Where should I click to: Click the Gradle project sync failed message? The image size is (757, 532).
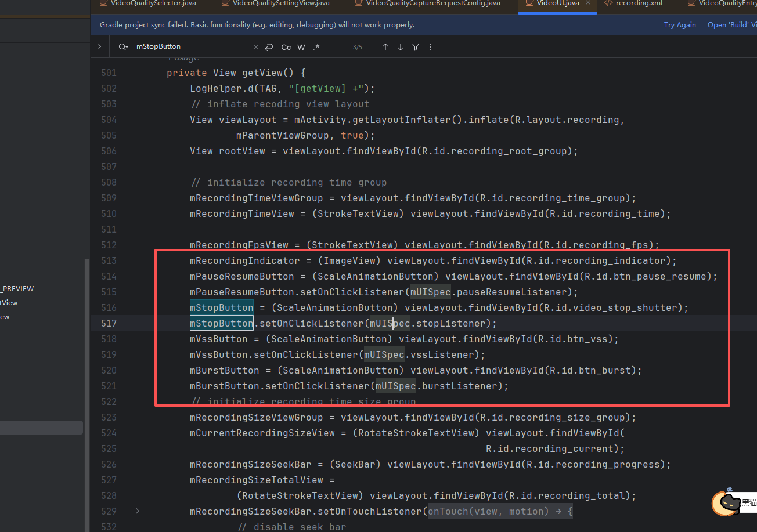pos(257,25)
